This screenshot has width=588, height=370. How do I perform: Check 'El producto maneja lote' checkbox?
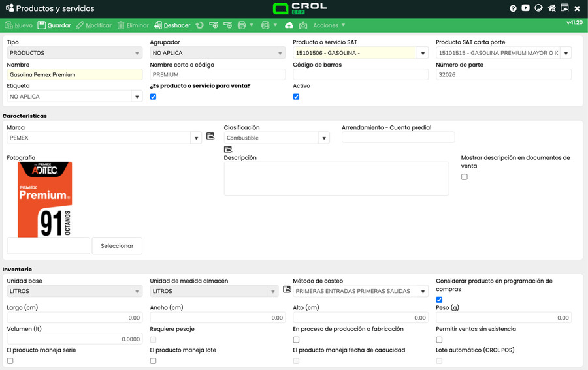pyautogui.click(x=153, y=361)
